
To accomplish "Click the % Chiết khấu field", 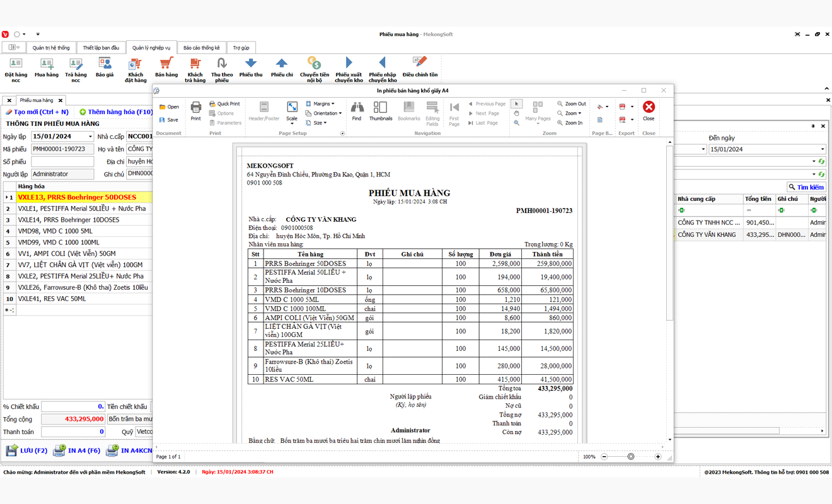I will pos(73,407).
